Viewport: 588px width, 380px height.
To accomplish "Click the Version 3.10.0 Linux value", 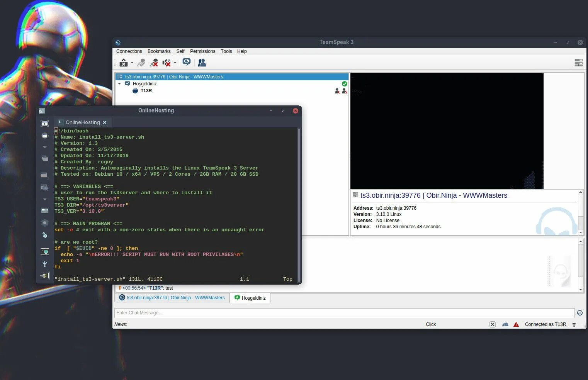I will pos(389,214).
